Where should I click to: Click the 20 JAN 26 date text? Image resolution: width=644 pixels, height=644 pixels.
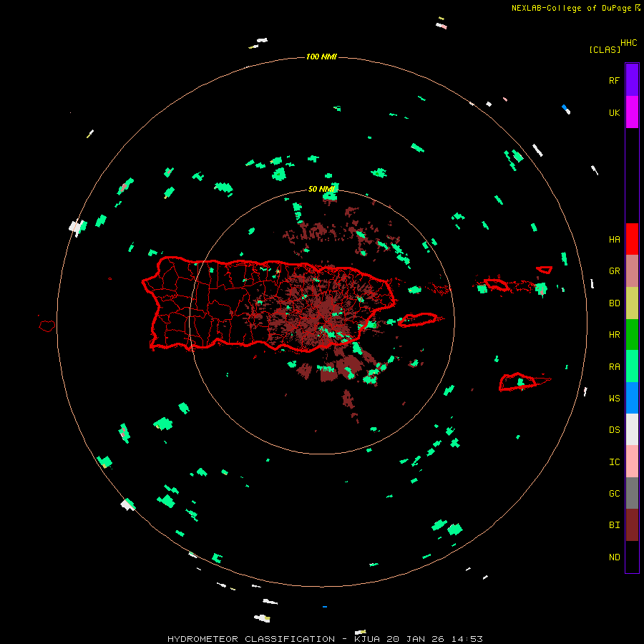[416, 639]
